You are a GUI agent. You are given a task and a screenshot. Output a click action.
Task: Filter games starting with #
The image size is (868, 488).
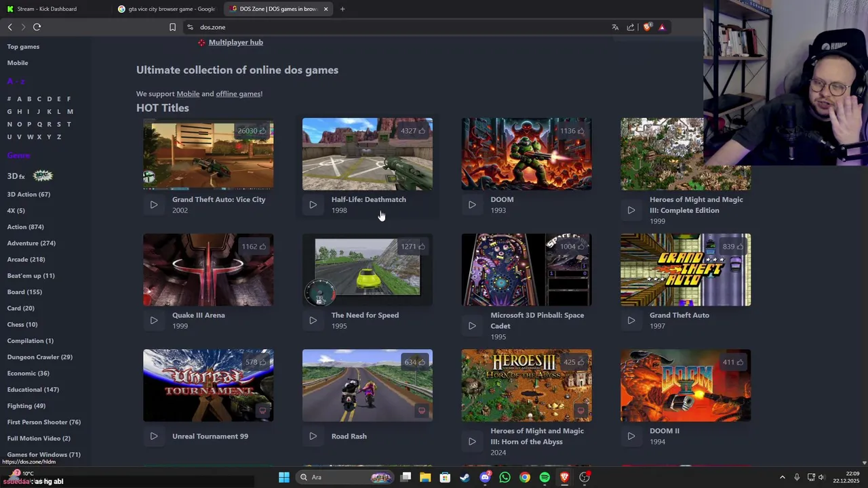(9, 99)
